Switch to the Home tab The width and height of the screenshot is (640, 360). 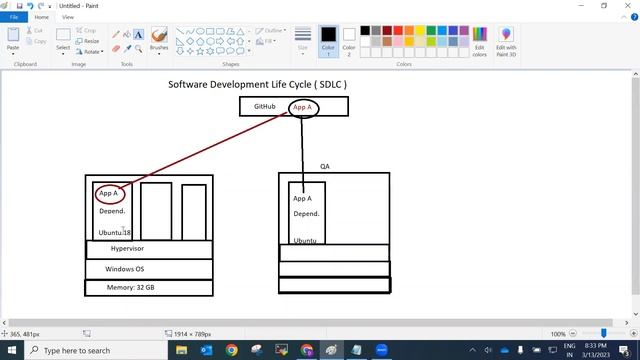pos(41,17)
